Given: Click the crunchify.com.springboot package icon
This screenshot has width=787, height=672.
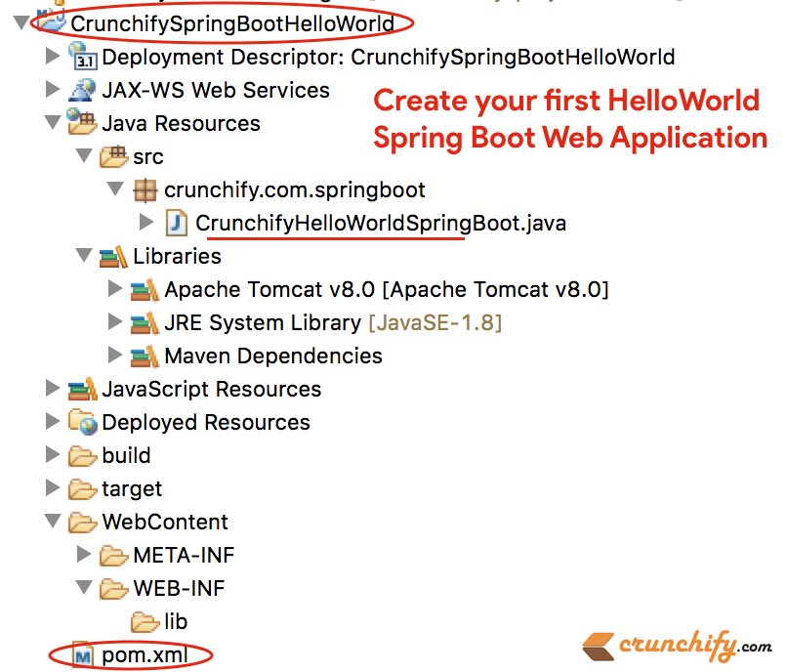Looking at the screenshot, I should pyautogui.click(x=145, y=190).
